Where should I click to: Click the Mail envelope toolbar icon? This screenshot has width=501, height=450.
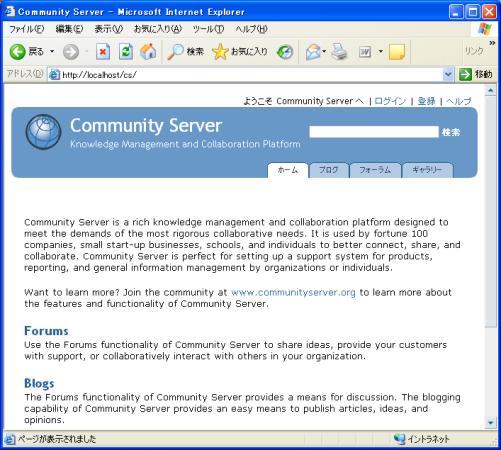click(313, 52)
